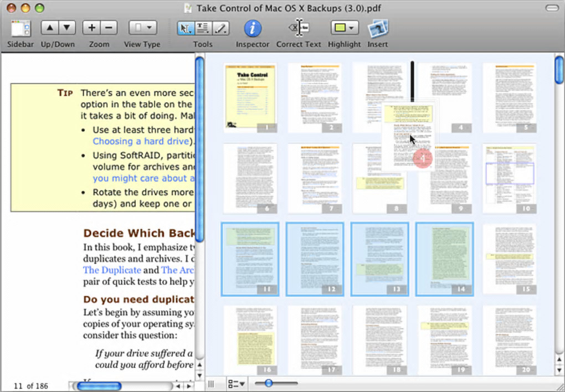Select page 10 thumbnail
The width and height of the screenshot is (565, 392).
coord(510,179)
